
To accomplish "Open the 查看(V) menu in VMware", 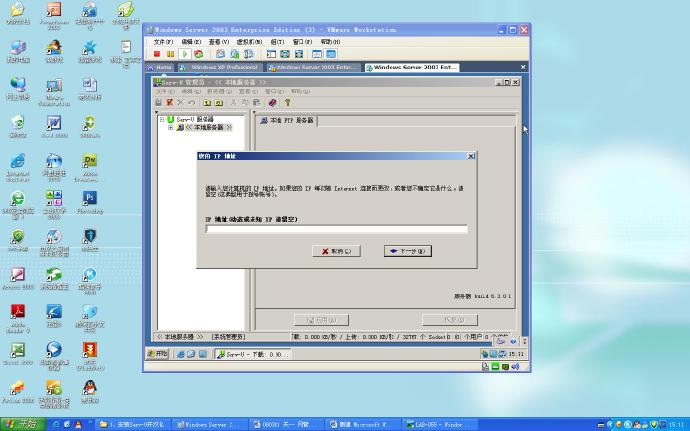I will [219, 42].
